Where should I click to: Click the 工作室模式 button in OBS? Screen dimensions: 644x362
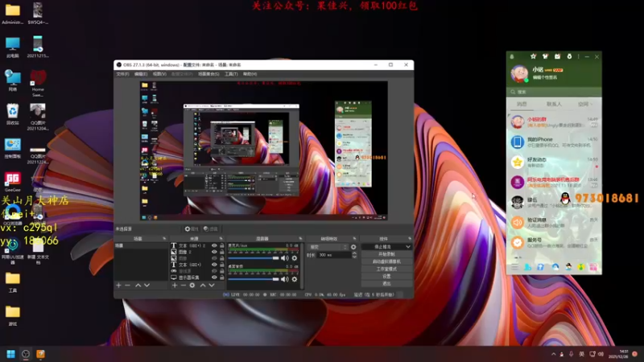387,269
